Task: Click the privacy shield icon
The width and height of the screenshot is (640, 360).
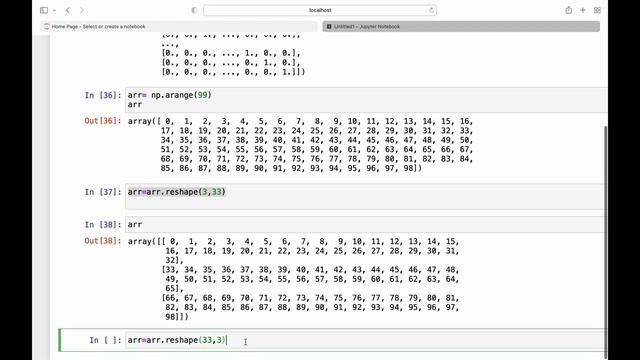Action: [194, 10]
